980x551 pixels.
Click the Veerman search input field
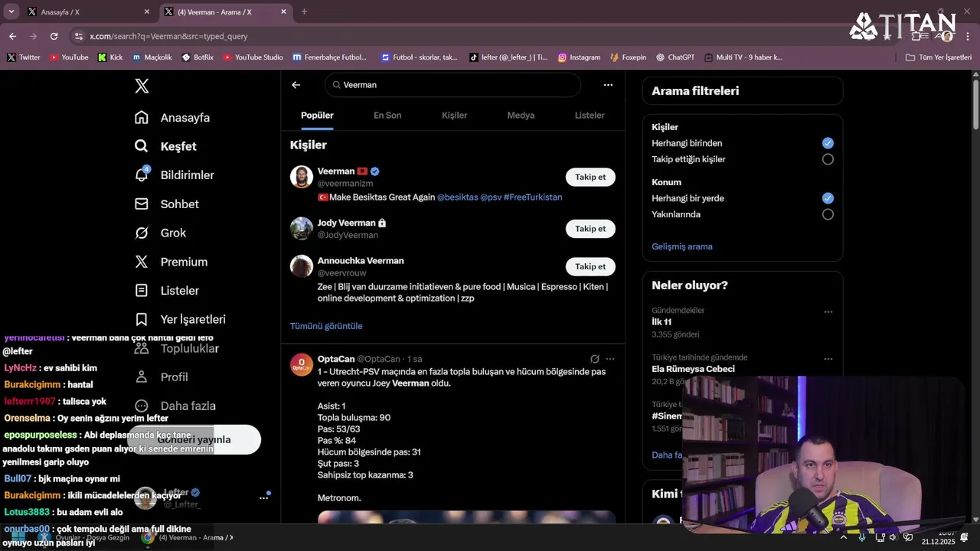[x=452, y=85]
